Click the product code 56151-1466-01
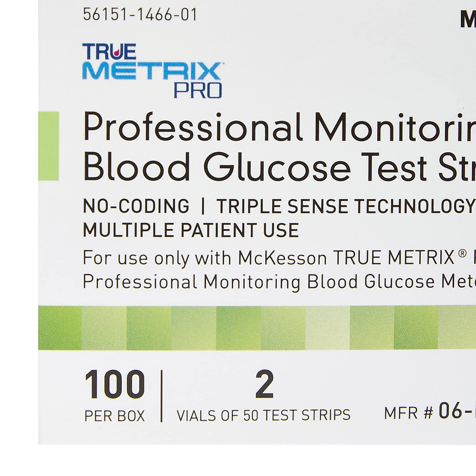Viewport: 476px width, 476px height. pos(140,15)
